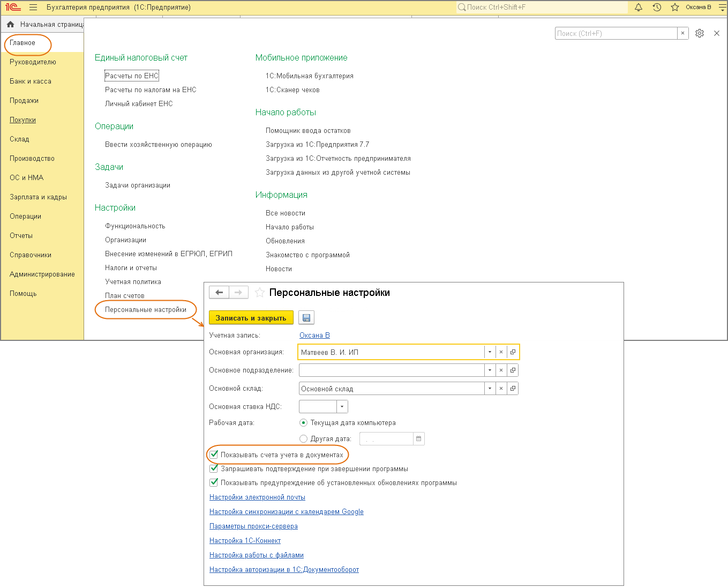Open Задачи организации

(138, 185)
